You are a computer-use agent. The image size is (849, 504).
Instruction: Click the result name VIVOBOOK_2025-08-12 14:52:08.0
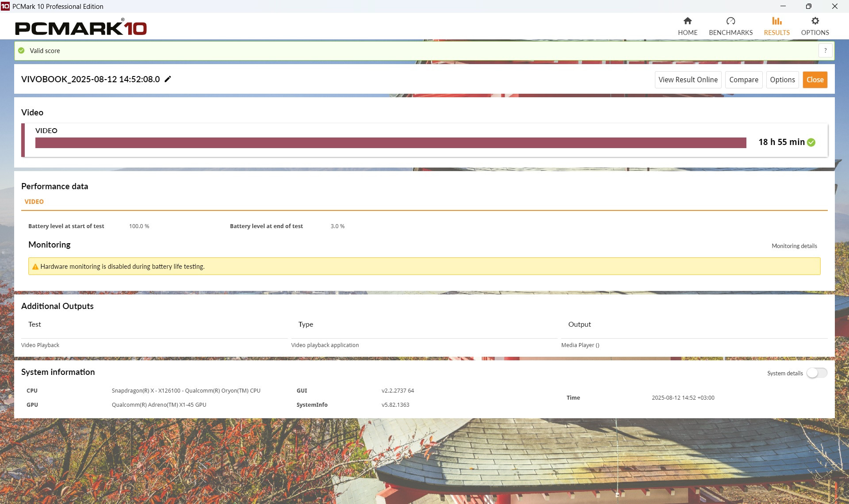(91, 79)
